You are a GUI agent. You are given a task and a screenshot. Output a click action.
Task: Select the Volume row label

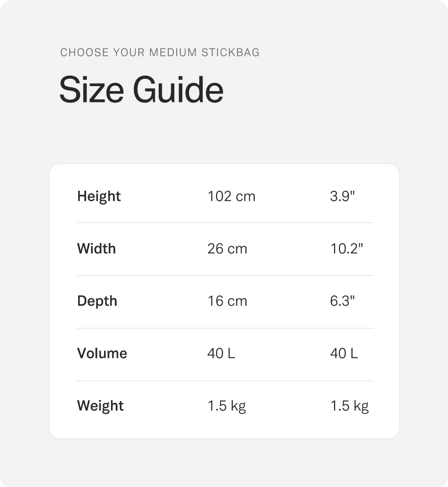click(x=102, y=354)
